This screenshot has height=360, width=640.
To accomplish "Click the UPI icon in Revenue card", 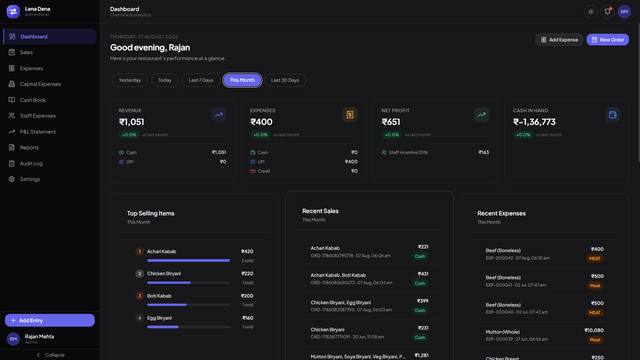I will (x=121, y=162).
